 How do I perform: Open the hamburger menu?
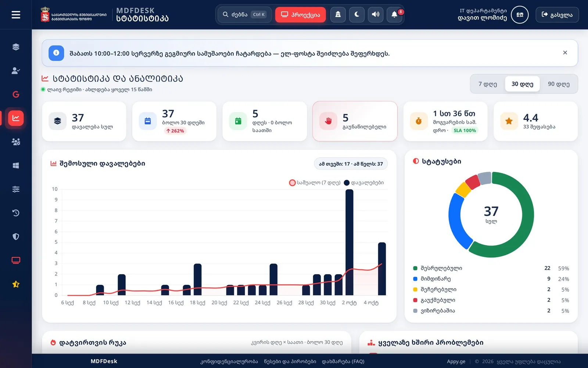pyautogui.click(x=16, y=15)
